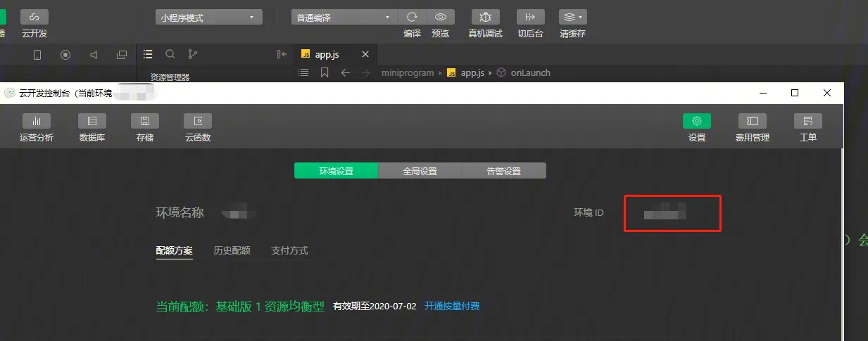The image size is (868, 341).
Task: Expand the 小程序模式 mode dropdown
Action: (x=208, y=18)
